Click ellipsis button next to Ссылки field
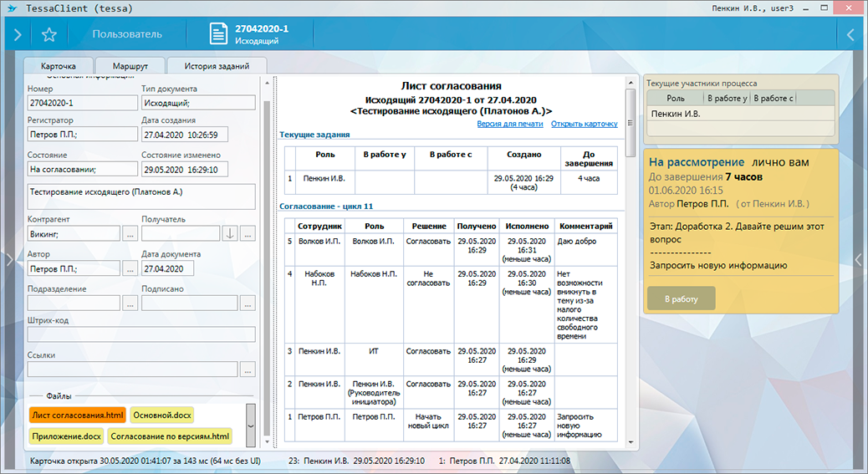 tap(248, 369)
